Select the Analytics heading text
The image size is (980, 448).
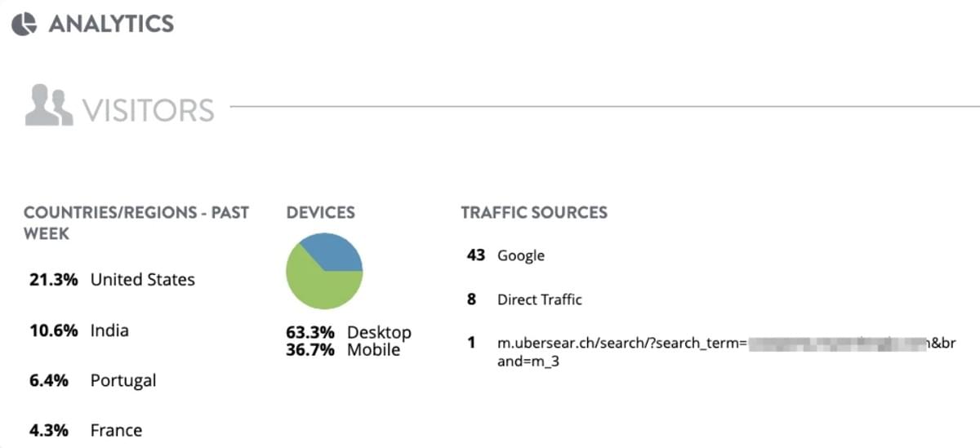click(x=111, y=24)
